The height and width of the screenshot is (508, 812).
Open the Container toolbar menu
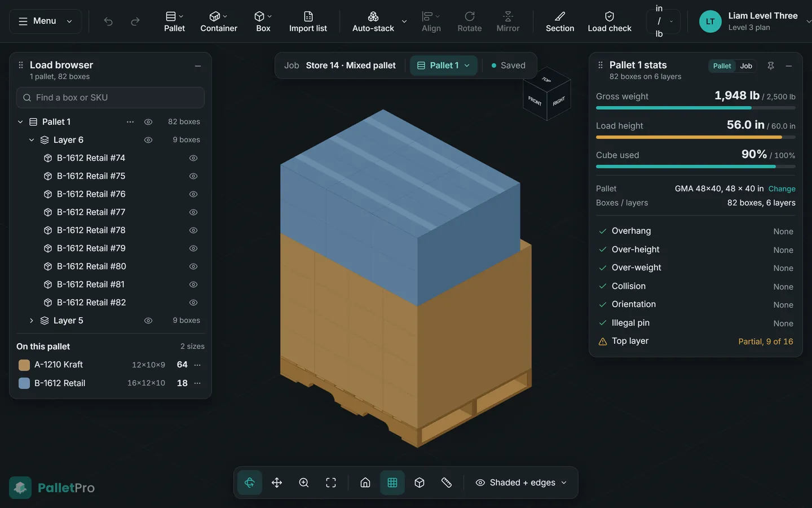click(x=219, y=21)
